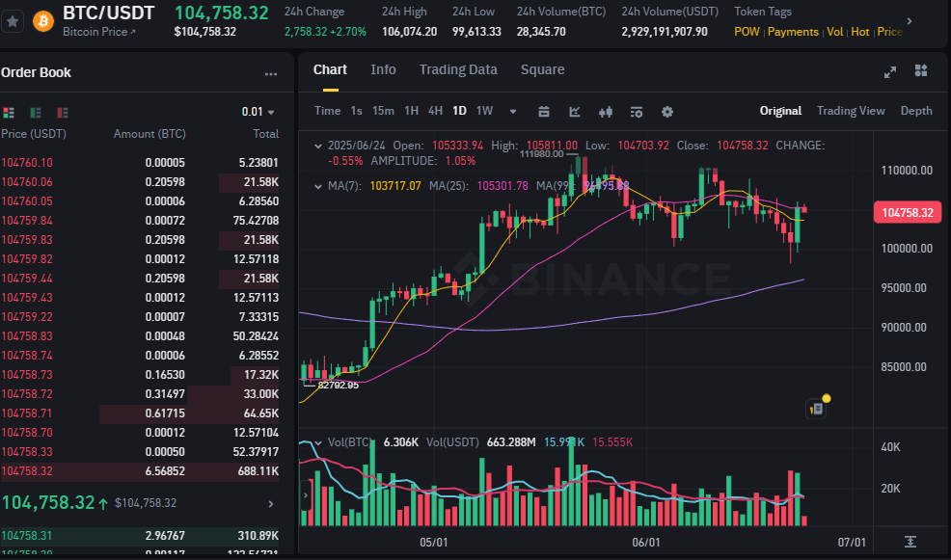Viewport: 951px width, 560px height.
Task: Open the order book more arrow beside $104,758.32
Action: coord(271,504)
